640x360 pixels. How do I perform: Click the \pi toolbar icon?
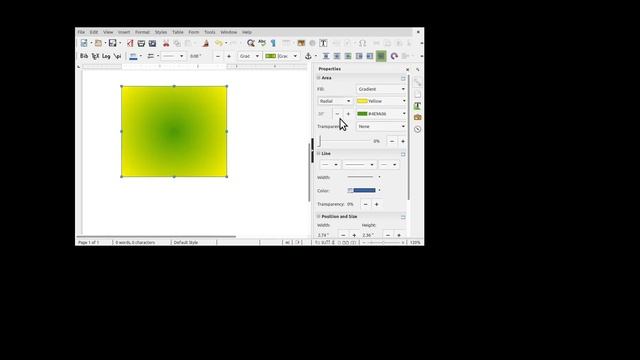pyautogui.click(x=118, y=56)
